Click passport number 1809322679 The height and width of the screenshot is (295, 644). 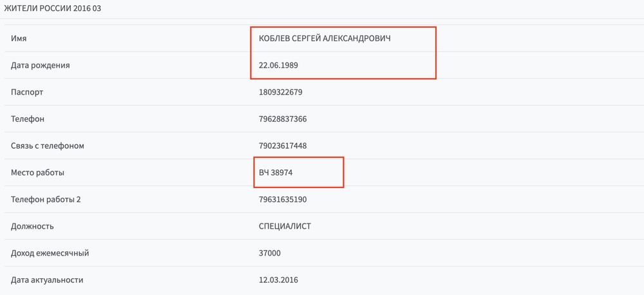point(281,92)
